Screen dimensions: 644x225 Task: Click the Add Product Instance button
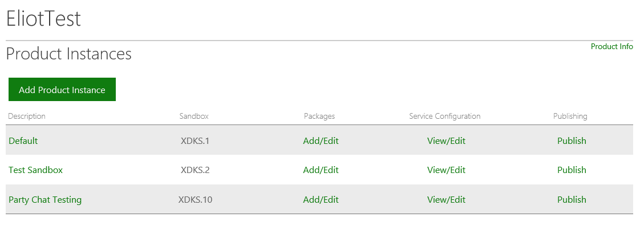click(62, 89)
